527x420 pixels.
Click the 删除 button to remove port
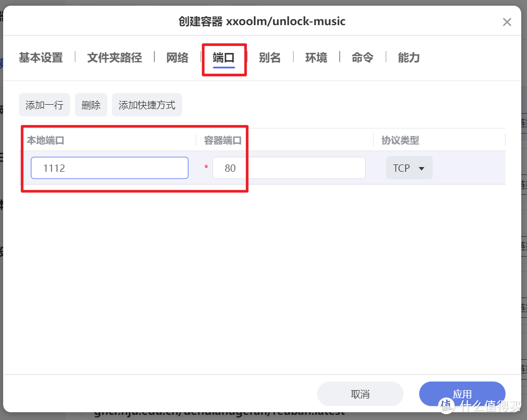(x=91, y=105)
